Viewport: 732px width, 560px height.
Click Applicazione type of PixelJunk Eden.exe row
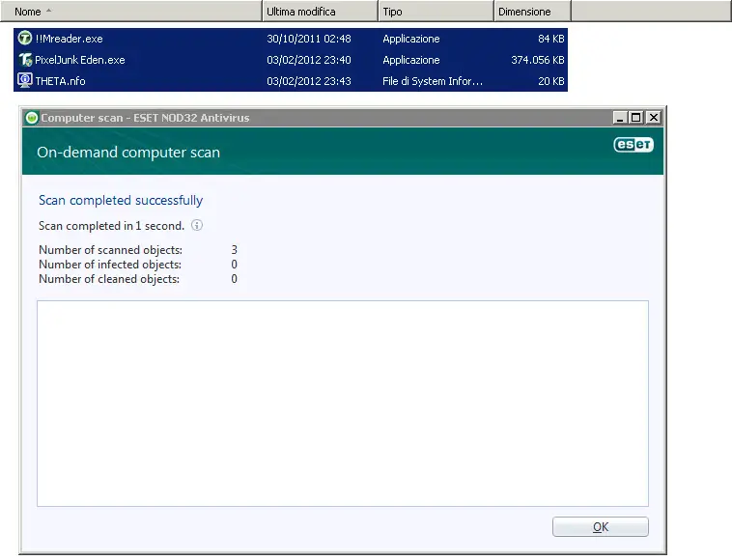410,60
